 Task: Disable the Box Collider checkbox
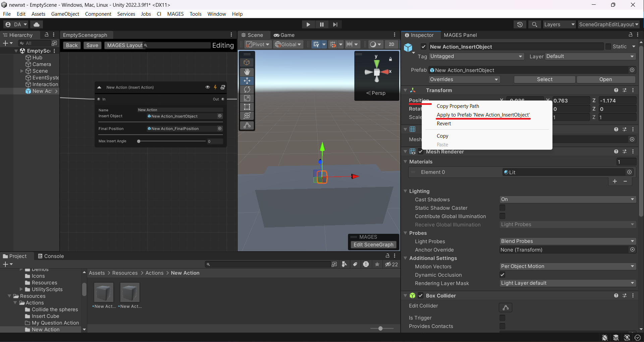click(x=421, y=295)
